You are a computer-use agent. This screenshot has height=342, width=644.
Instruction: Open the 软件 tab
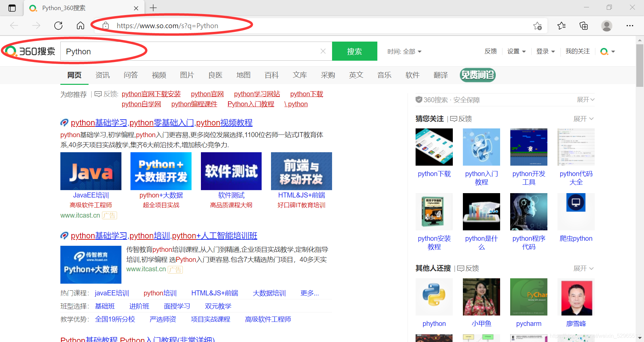[413, 75]
